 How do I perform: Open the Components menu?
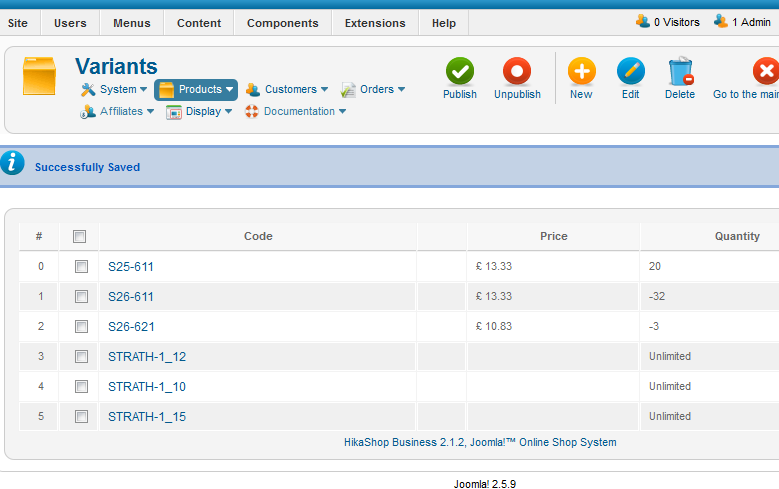pyautogui.click(x=283, y=23)
